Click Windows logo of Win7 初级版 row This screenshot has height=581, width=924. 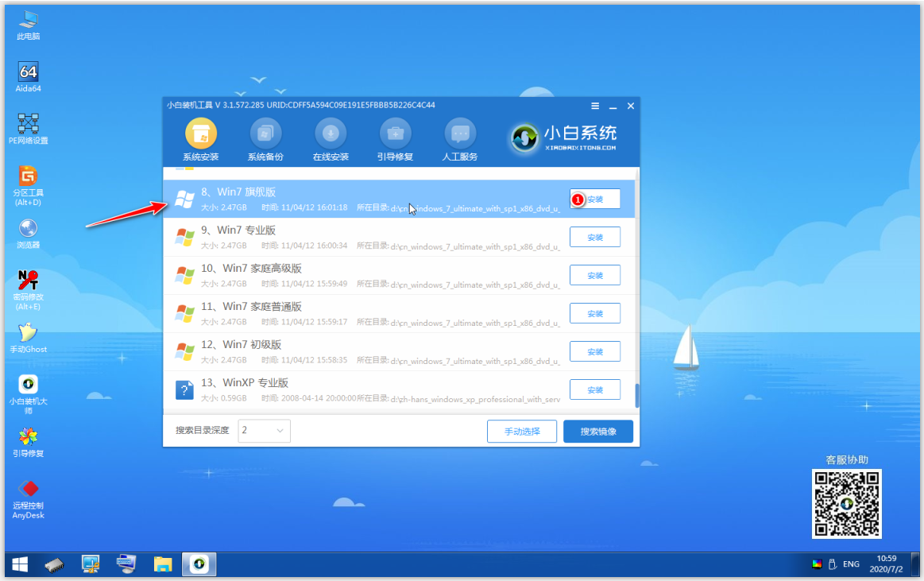[184, 352]
